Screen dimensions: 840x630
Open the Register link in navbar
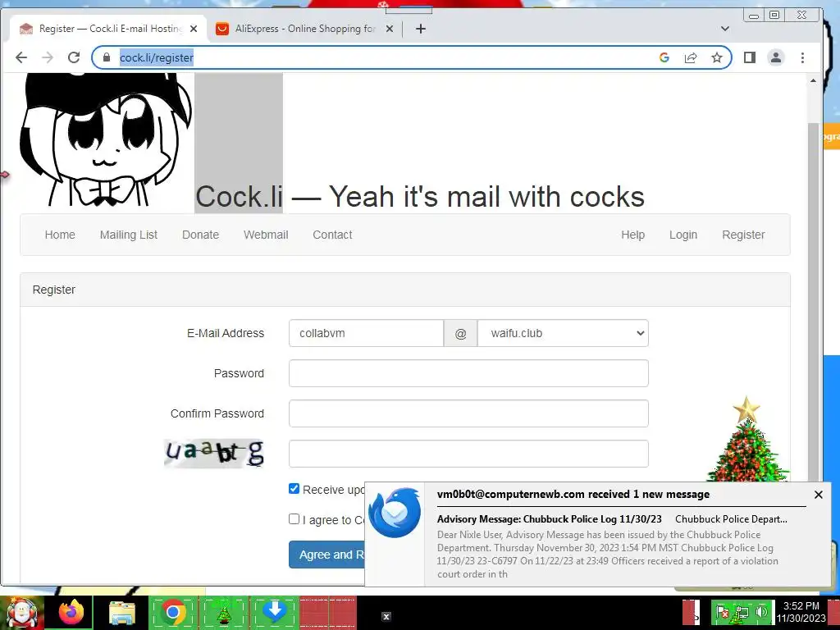coord(743,235)
